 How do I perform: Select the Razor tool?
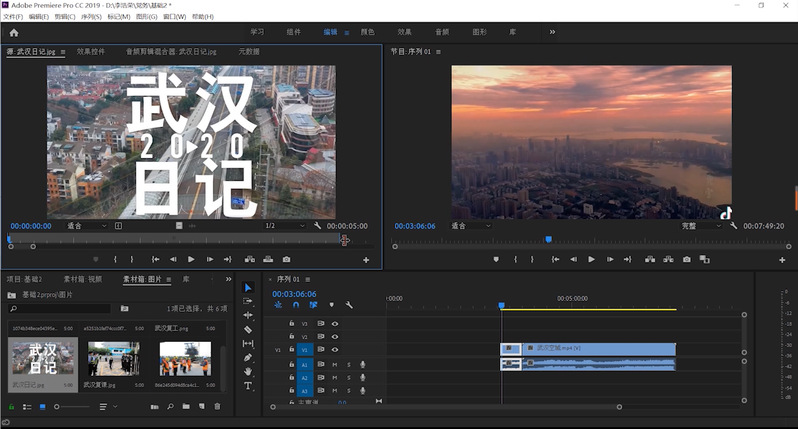click(248, 329)
